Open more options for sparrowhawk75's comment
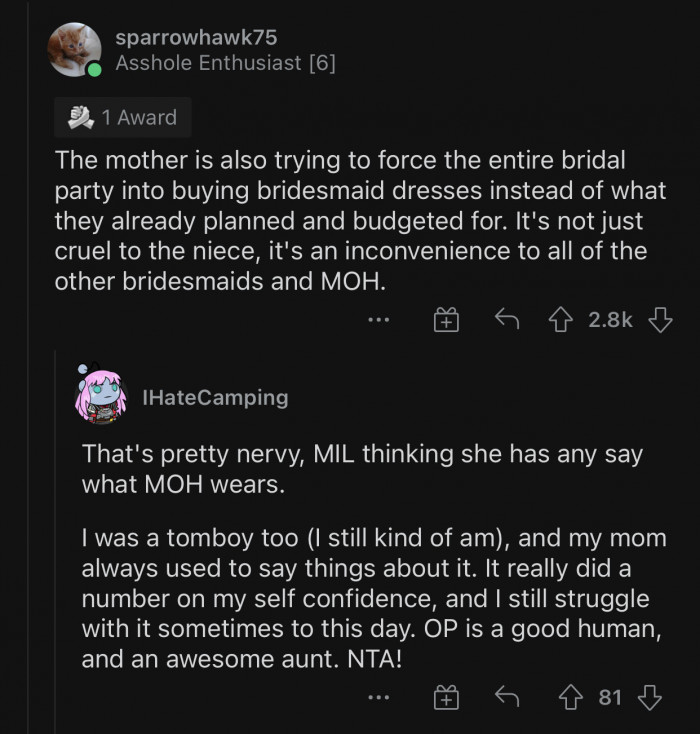Screen dimensions: 700x734 click(377, 320)
